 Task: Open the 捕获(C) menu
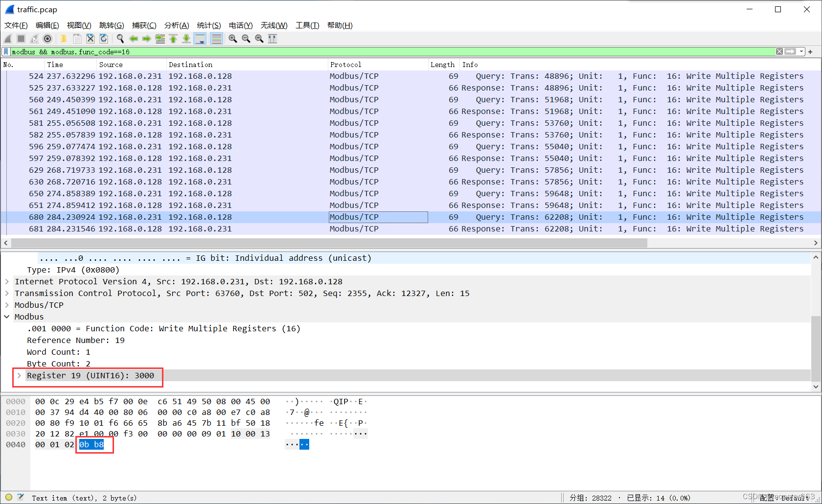click(144, 25)
